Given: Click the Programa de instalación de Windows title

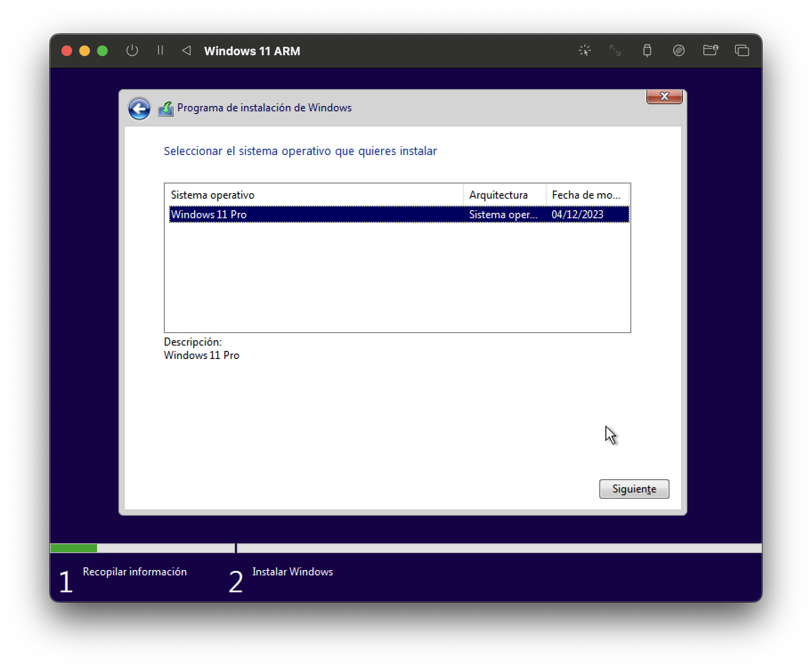Looking at the screenshot, I should tap(264, 108).
